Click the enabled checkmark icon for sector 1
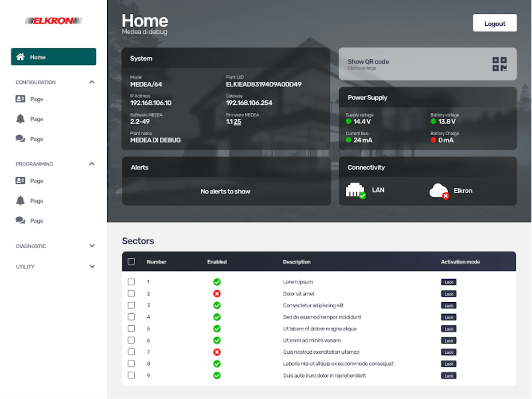Image resolution: width=532 pixels, height=399 pixels. [x=217, y=282]
